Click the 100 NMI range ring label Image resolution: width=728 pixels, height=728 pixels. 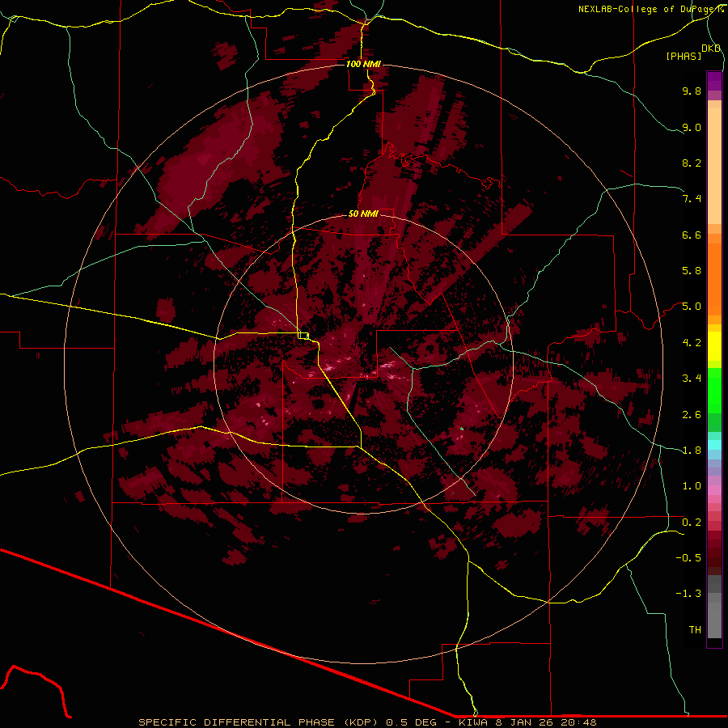pyautogui.click(x=363, y=64)
